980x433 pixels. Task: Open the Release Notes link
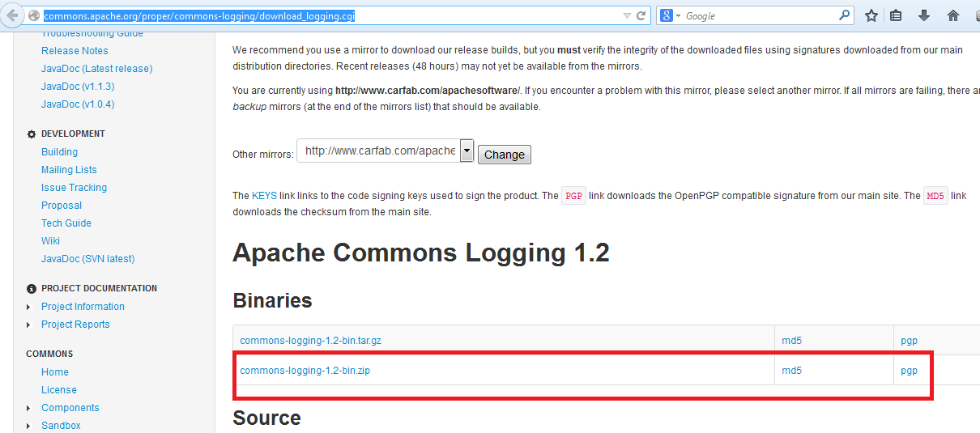pos(75,51)
